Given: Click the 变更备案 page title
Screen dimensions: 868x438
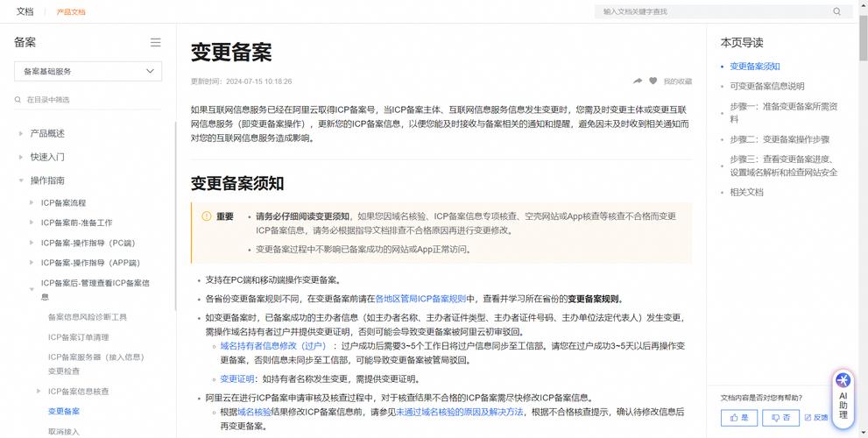Looking at the screenshot, I should pos(231,52).
